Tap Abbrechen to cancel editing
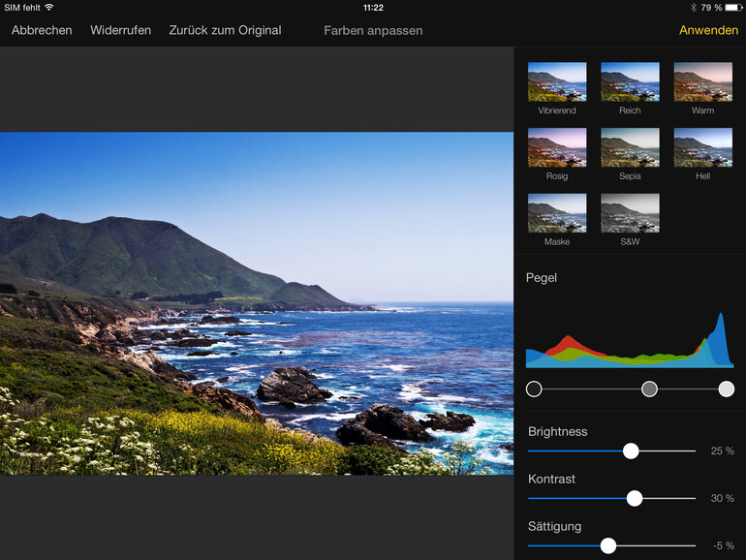Viewport: 746px width, 560px height. point(42,30)
